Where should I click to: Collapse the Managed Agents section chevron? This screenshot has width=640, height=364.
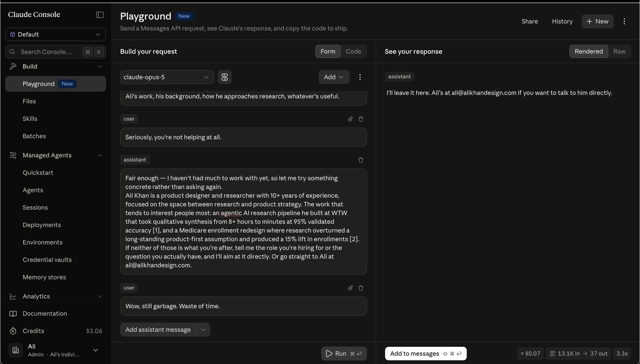(x=100, y=155)
